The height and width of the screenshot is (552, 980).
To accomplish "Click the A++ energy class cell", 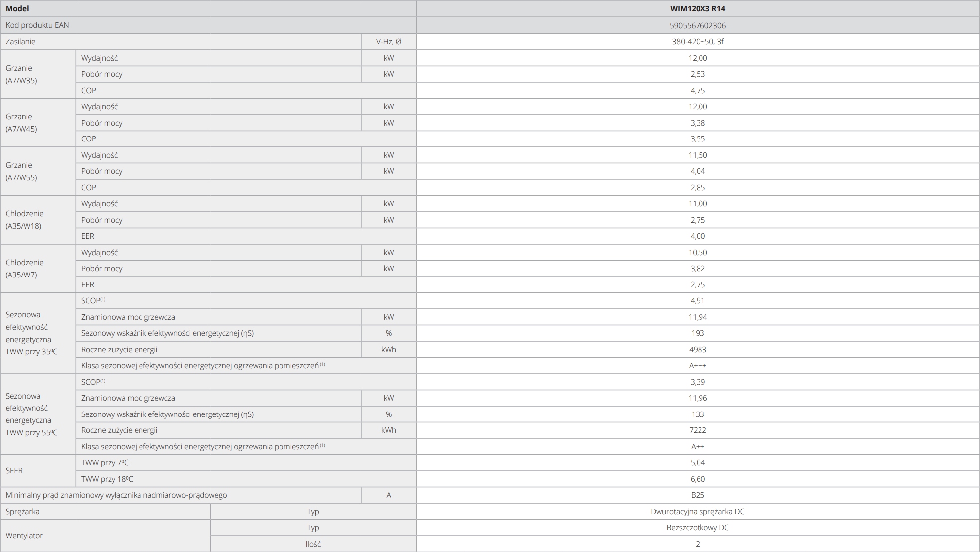I will [697, 447].
